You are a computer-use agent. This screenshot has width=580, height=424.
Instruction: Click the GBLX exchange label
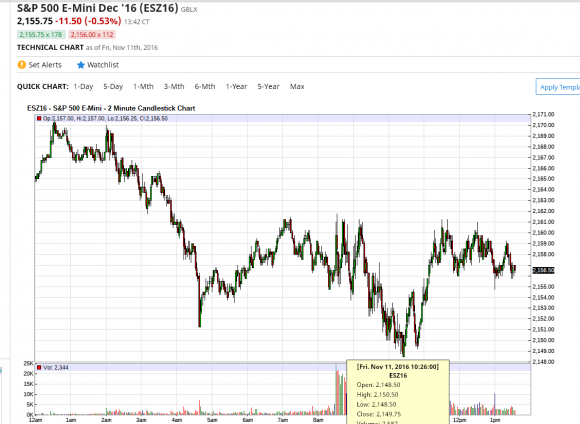coord(189,10)
